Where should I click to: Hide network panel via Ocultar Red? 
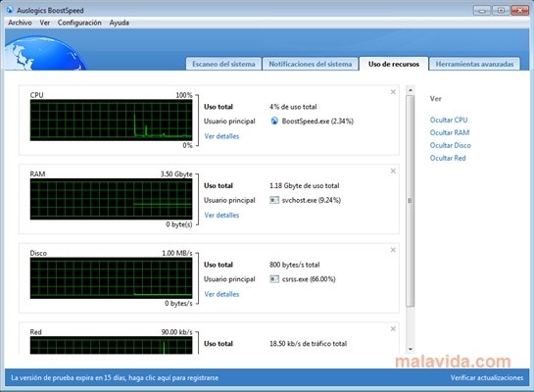tap(448, 158)
